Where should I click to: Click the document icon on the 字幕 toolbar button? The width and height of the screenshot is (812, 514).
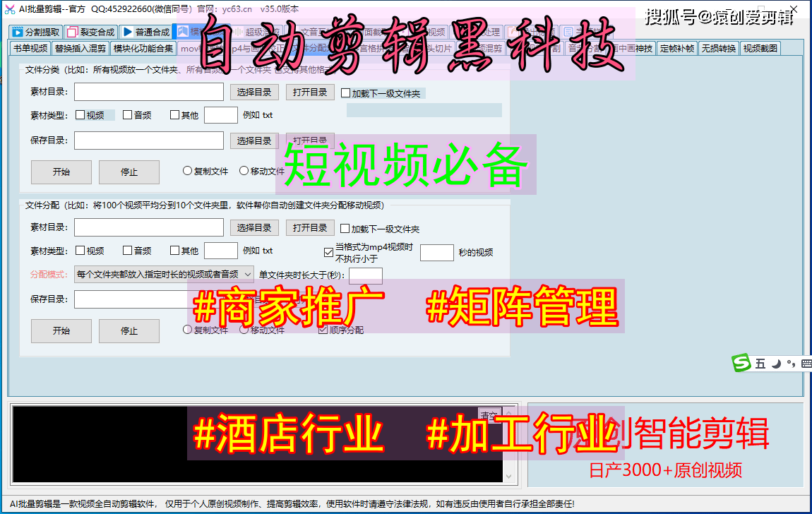coord(568,32)
